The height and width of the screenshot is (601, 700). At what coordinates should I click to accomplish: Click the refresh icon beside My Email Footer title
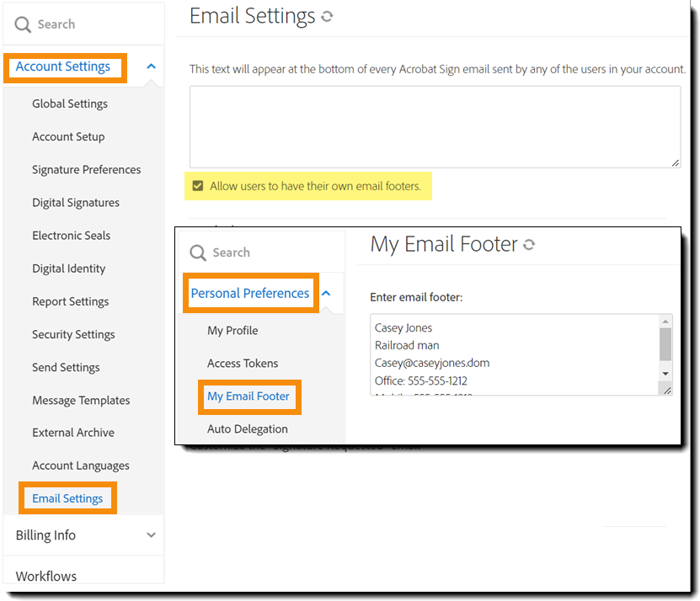pyautogui.click(x=529, y=244)
